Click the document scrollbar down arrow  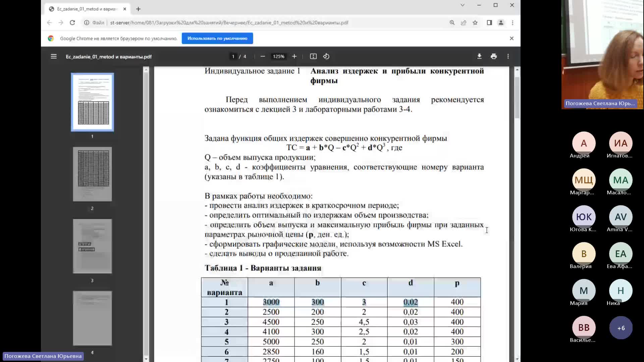[517, 359]
